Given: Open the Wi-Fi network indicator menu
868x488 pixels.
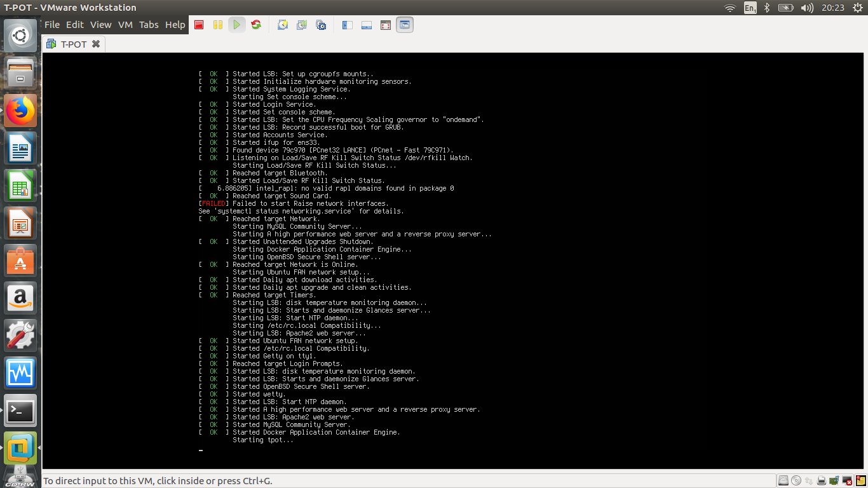Looking at the screenshot, I should click(x=730, y=8).
